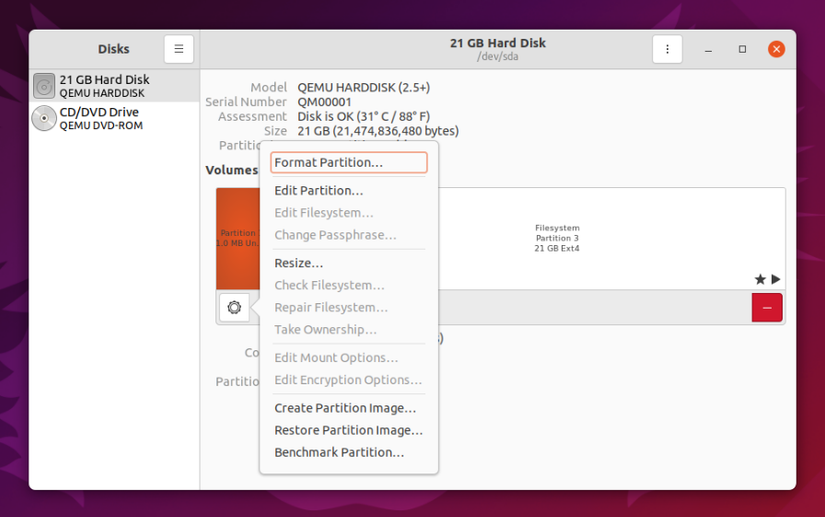This screenshot has height=517, width=825.
Task: Delete partition with the red minus button
Action: tap(767, 308)
